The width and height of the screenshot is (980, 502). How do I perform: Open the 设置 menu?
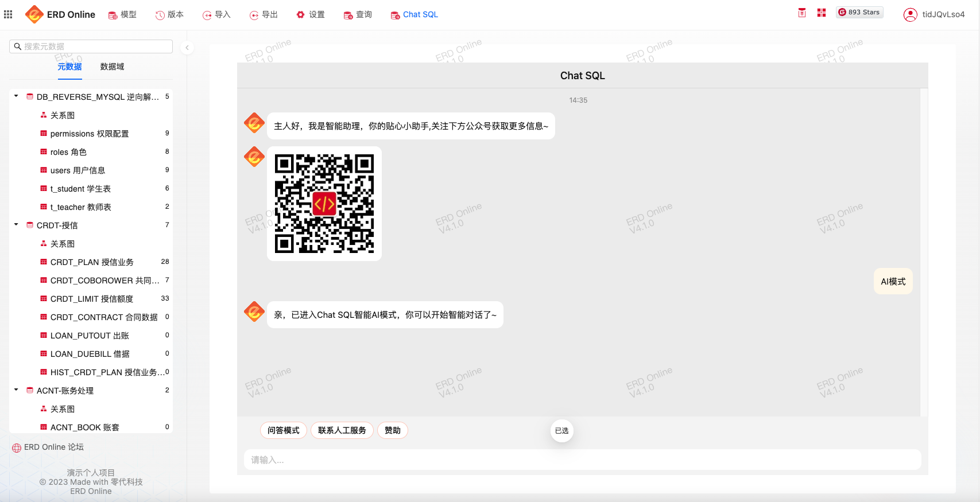[x=311, y=14]
